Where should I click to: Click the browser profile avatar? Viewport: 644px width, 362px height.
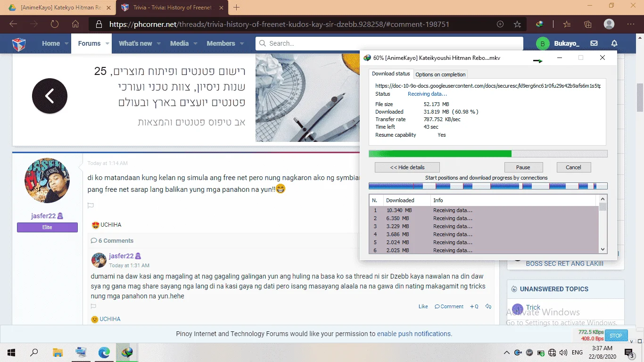[609, 24]
